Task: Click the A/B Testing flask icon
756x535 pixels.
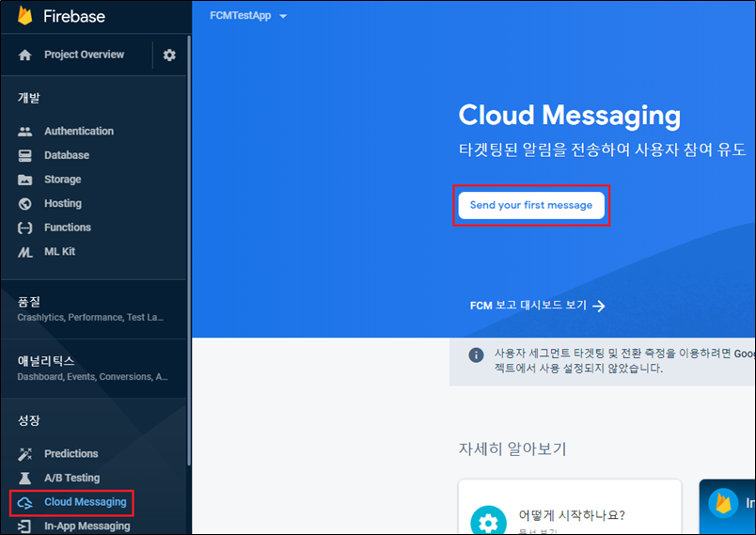Action: [25, 479]
